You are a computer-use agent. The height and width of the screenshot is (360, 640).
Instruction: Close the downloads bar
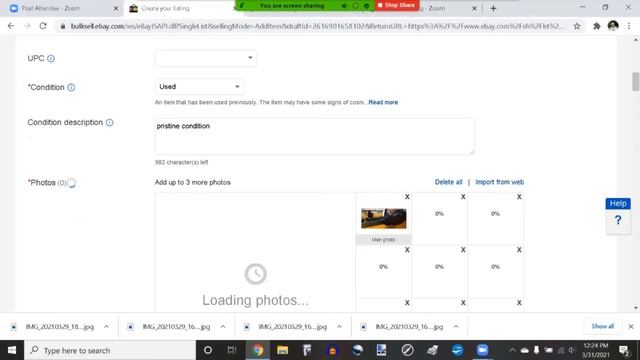click(x=631, y=326)
